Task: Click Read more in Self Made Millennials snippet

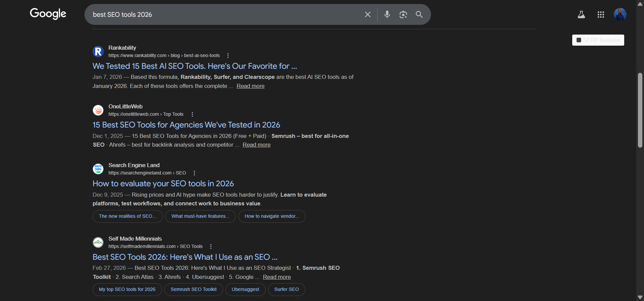Action: point(277,277)
